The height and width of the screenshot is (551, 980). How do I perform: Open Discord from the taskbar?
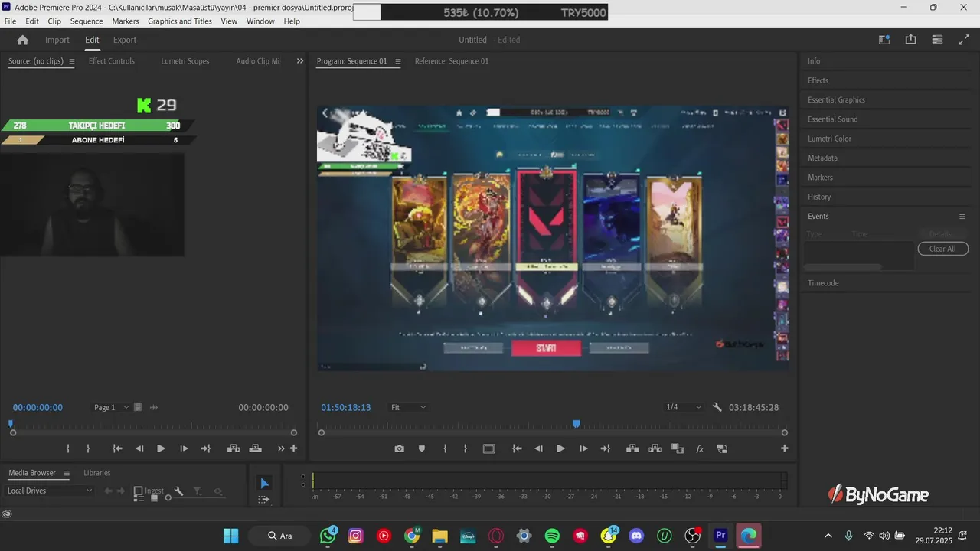tap(636, 536)
